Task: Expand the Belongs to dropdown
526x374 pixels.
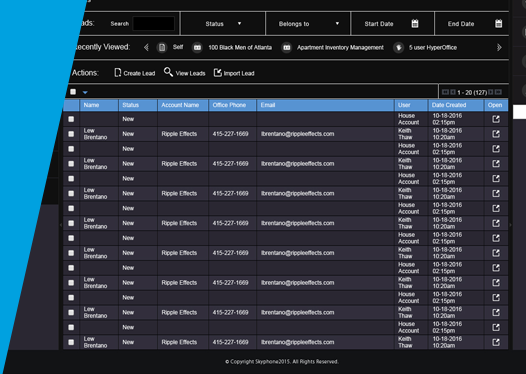Action: 308,23
